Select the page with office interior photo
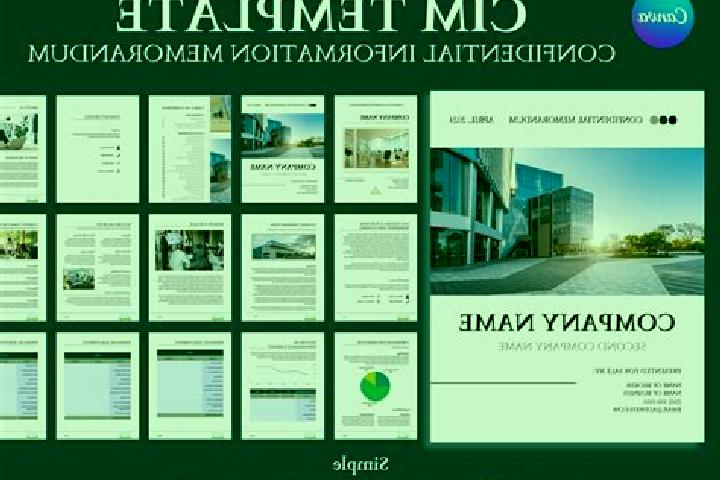This screenshot has height=480, width=720. click(376, 149)
